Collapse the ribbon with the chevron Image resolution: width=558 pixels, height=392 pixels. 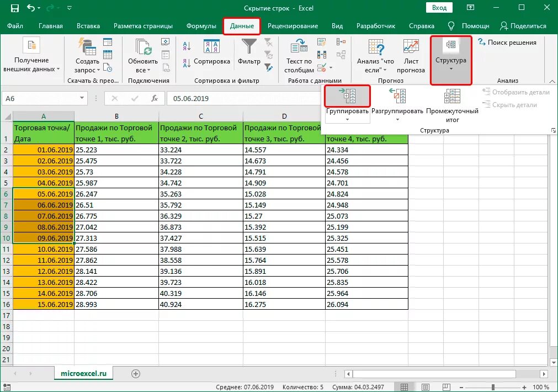[x=552, y=82]
